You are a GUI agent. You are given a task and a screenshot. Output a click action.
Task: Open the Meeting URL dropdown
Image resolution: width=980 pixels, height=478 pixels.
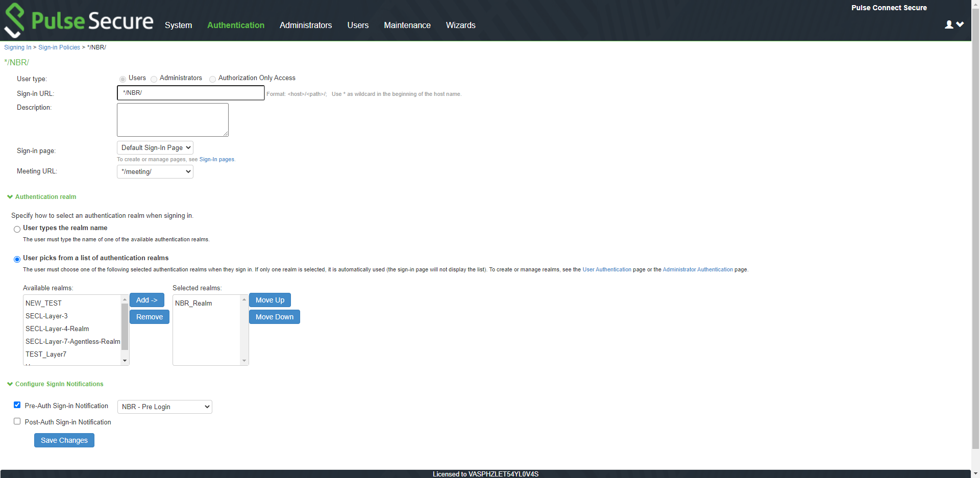[x=155, y=172]
